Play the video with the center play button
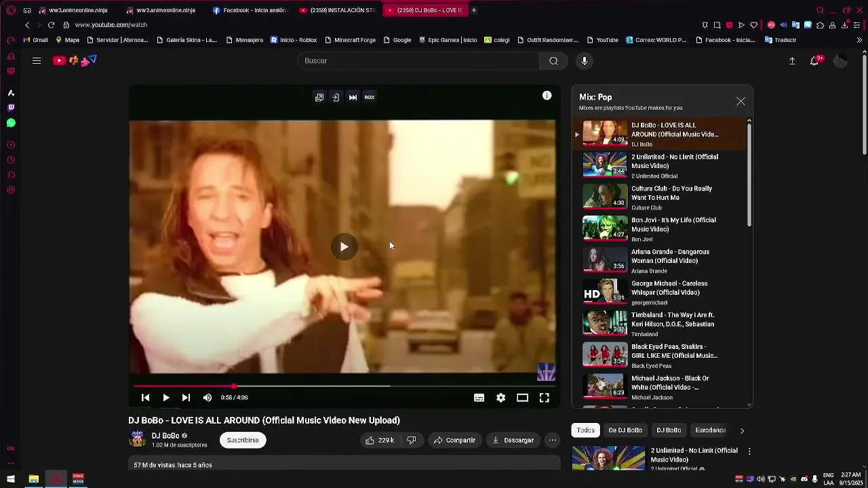868x488 pixels. (344, 247)
